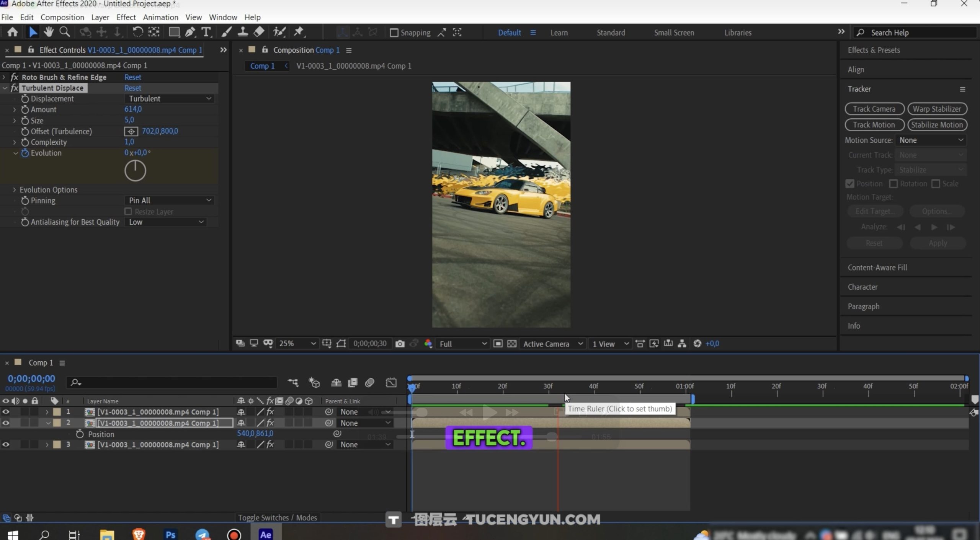Take snapshot with camera icon
This screenshot has height=540, width=980.
click(400, 344)
